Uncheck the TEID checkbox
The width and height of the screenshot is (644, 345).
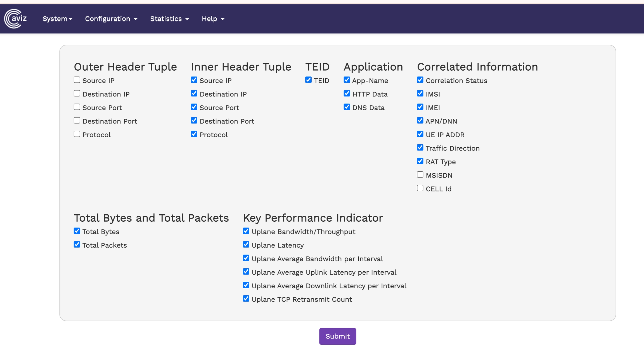point(308,80)
